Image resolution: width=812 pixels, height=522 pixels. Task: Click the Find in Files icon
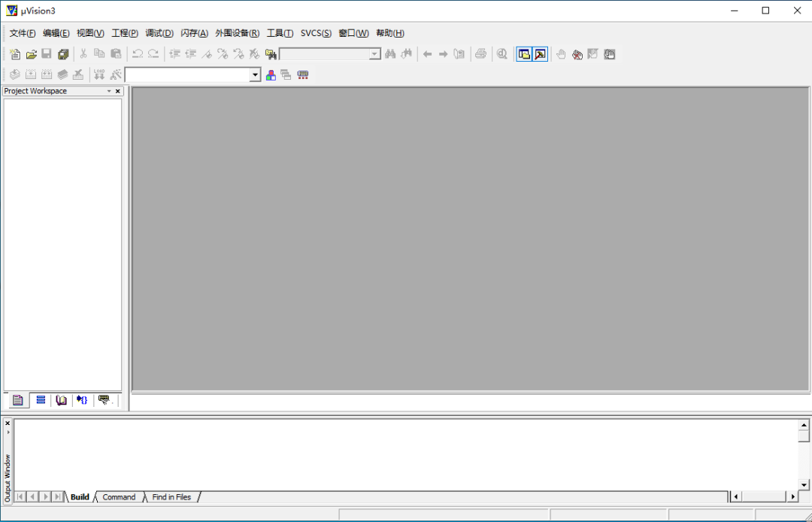271,54
